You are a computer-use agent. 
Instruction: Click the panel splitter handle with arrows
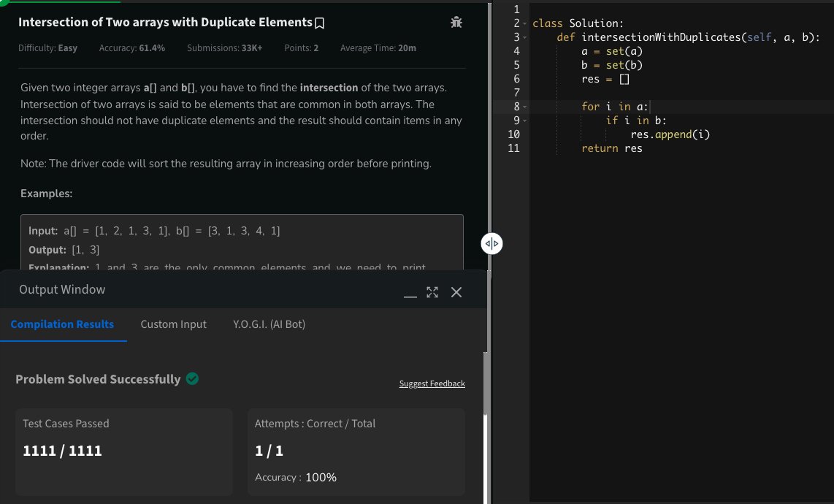(x=491, y=244)
